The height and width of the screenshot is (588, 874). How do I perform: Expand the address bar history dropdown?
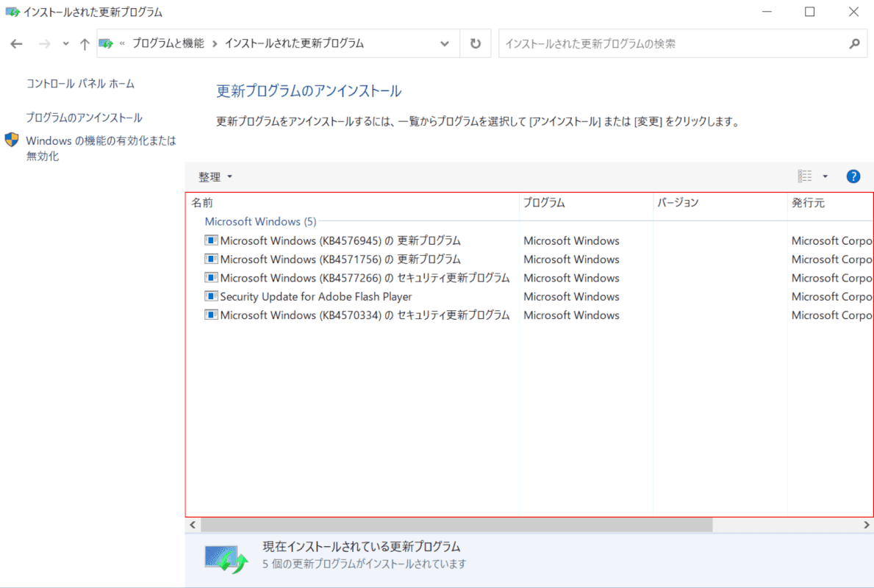click(x=444, y=43)
